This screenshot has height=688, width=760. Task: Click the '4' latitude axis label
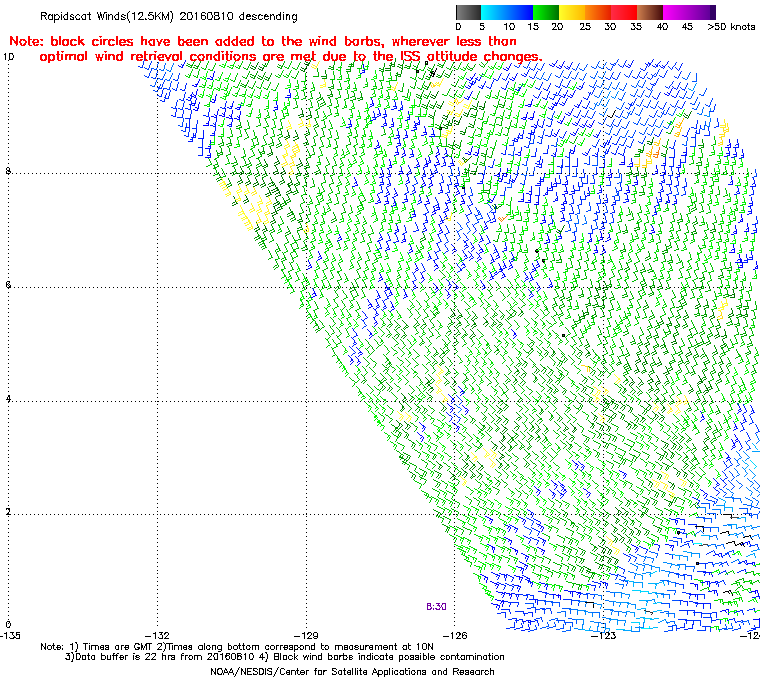pyautogui.click(x=8, y=399)
